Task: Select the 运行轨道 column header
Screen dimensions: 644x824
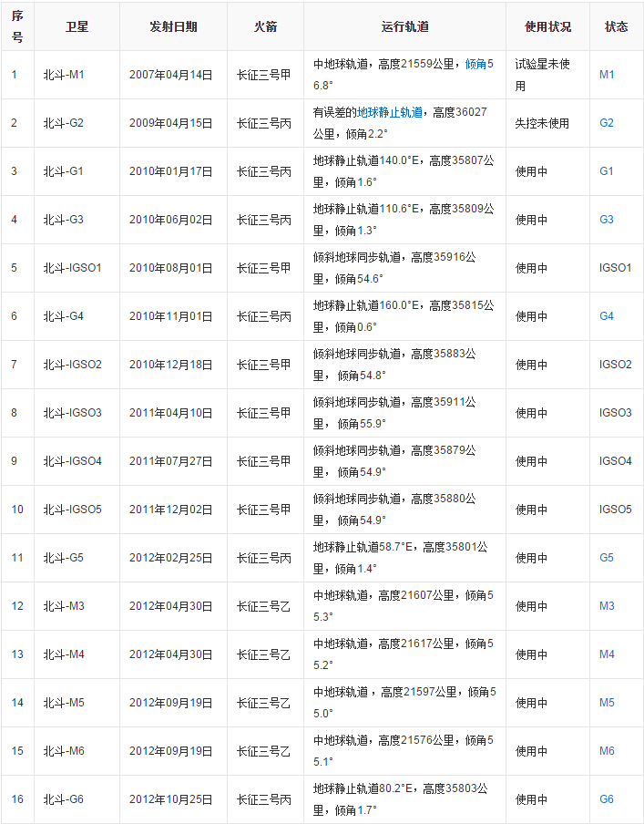Action: tap(404, 26)
